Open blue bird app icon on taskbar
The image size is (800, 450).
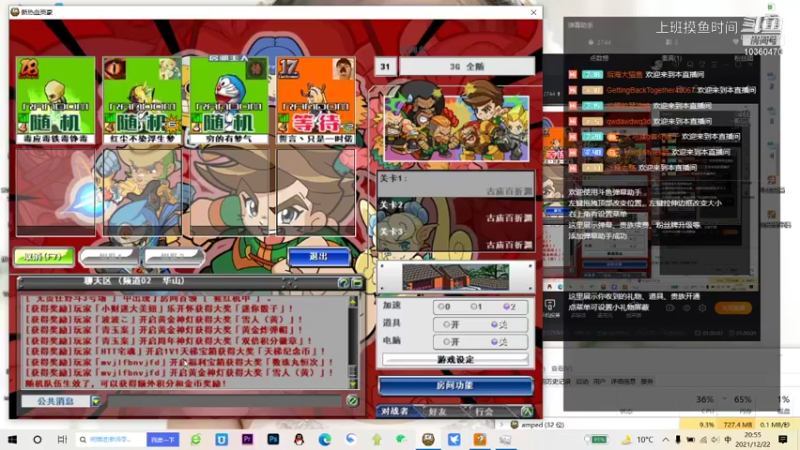[x=454, y=439]
